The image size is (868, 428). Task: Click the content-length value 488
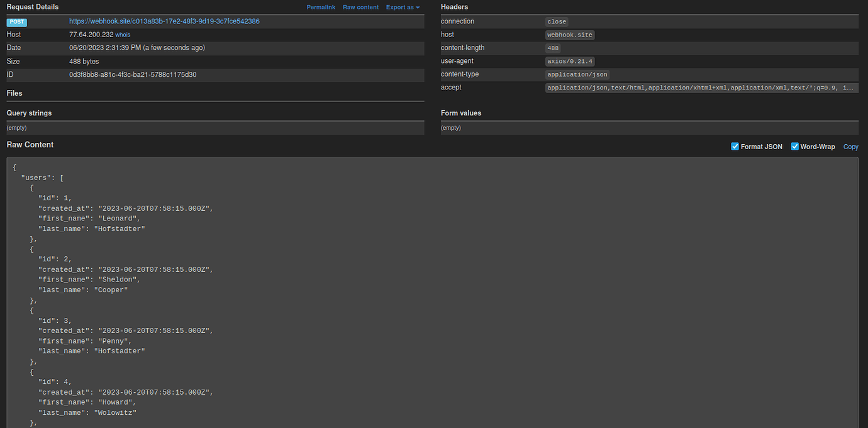[x=552, y=48]
